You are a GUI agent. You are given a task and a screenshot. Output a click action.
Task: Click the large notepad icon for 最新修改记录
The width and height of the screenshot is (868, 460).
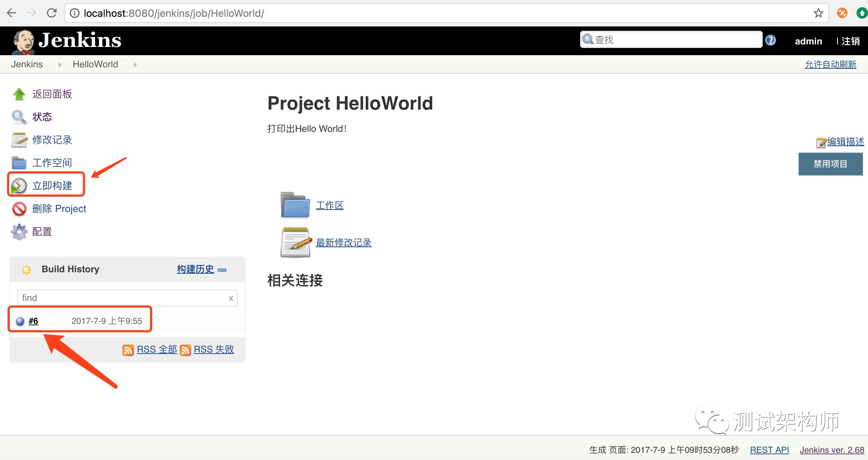[x=296, y=242]
